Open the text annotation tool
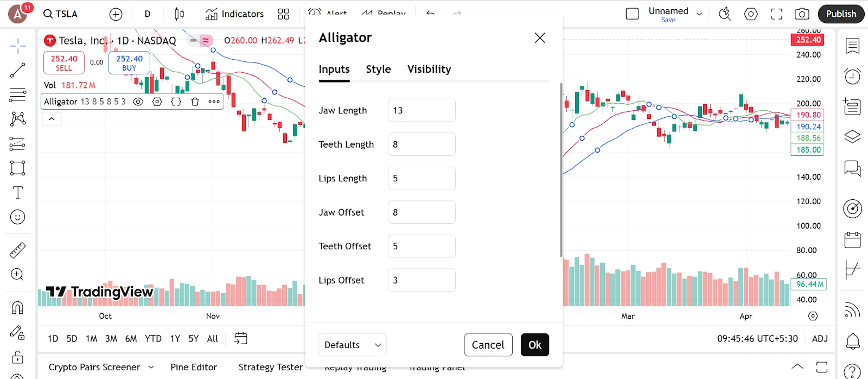The width and height of the screenshot is (868, 379). pyautogui.click(x=17, y=192)
